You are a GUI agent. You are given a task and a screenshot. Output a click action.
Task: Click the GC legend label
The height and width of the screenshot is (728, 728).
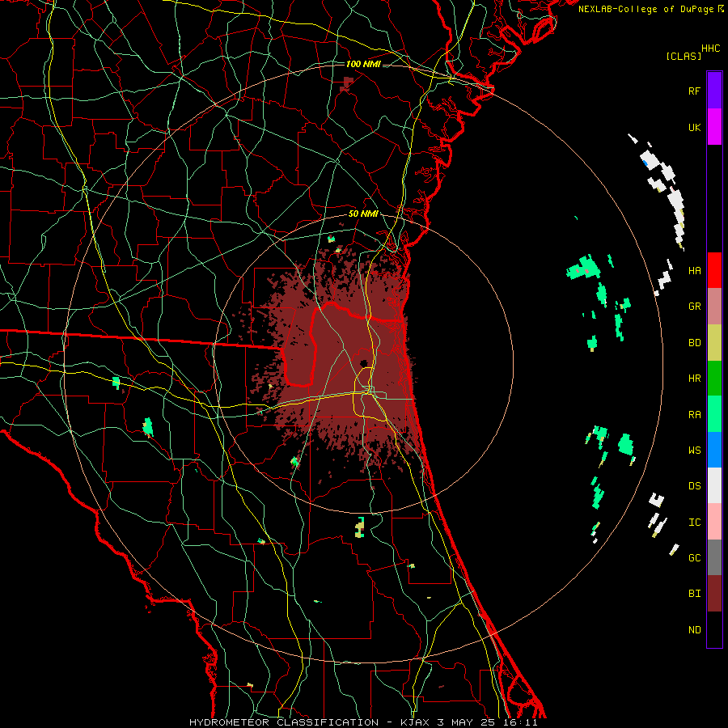(x=694, y=558)
